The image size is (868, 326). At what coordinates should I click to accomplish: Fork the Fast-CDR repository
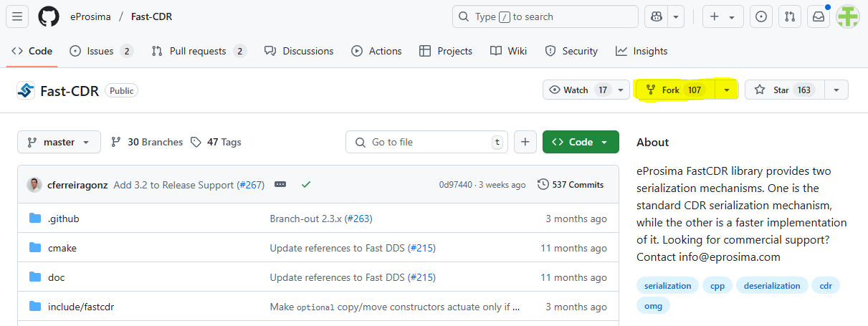tap(675, 90)
